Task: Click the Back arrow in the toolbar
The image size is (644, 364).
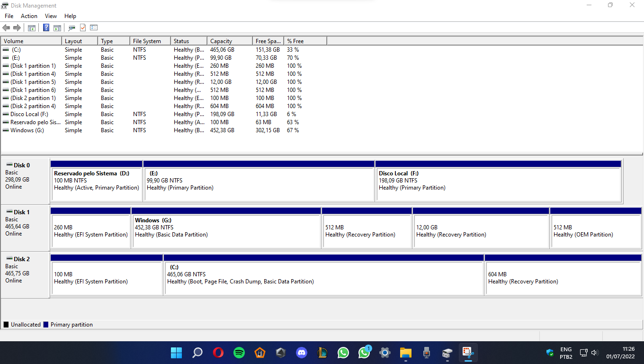Action: pos(6,28)
